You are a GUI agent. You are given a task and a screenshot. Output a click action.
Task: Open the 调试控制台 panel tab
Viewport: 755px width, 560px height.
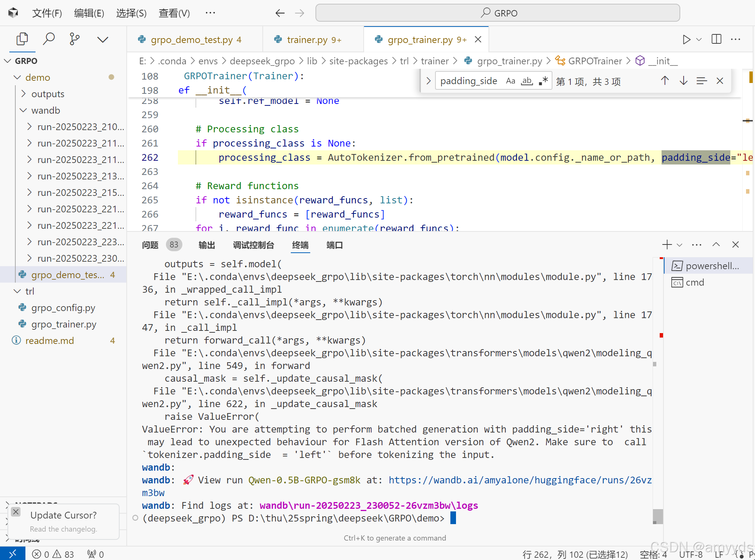(253, 245)
